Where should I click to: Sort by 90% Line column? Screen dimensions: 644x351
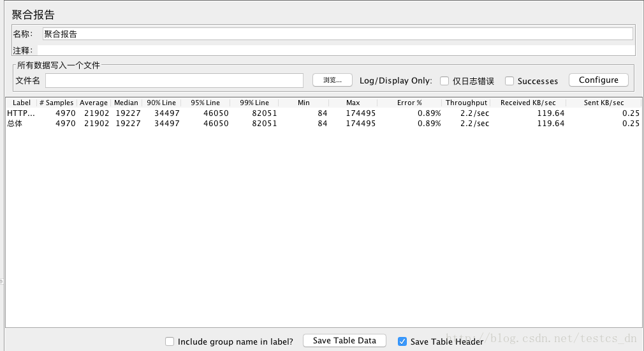tap(161, 103)
